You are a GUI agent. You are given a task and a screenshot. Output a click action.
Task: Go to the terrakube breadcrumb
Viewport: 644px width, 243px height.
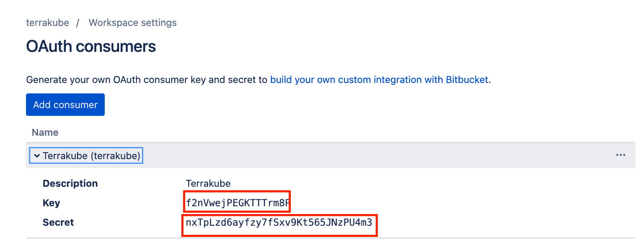[x=48, y=22]
